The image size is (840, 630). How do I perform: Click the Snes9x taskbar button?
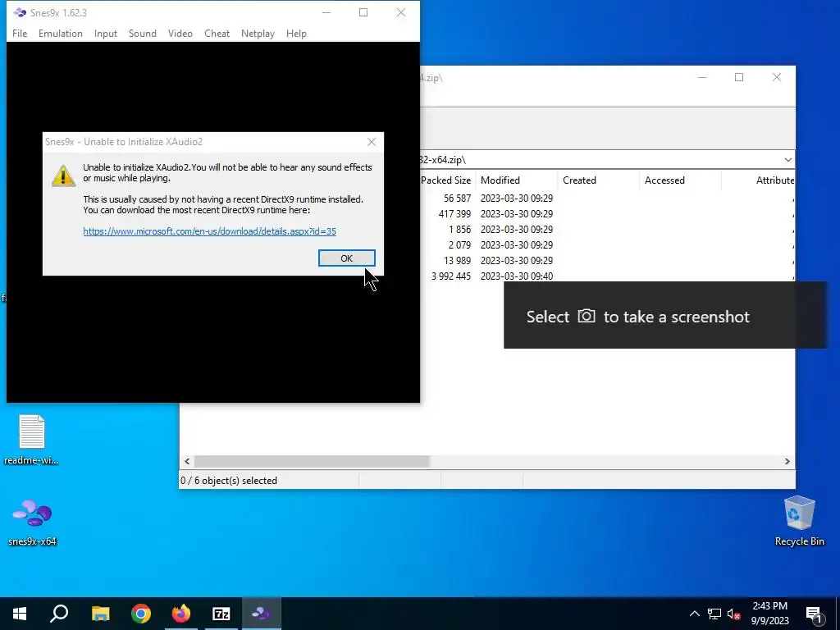point(262,614)
